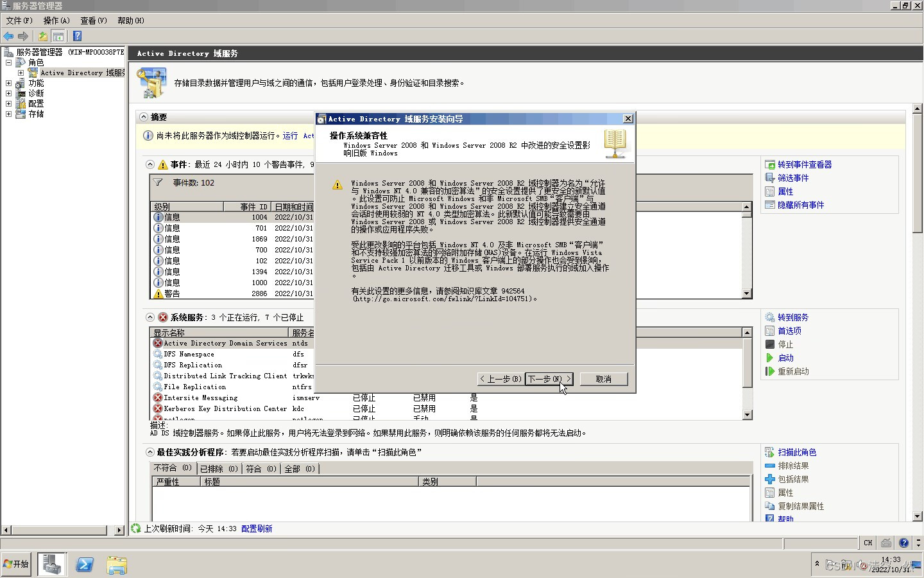Click 属性 link under events actions
This screenshot has height=578, width=924.
(x=785, y=191)
